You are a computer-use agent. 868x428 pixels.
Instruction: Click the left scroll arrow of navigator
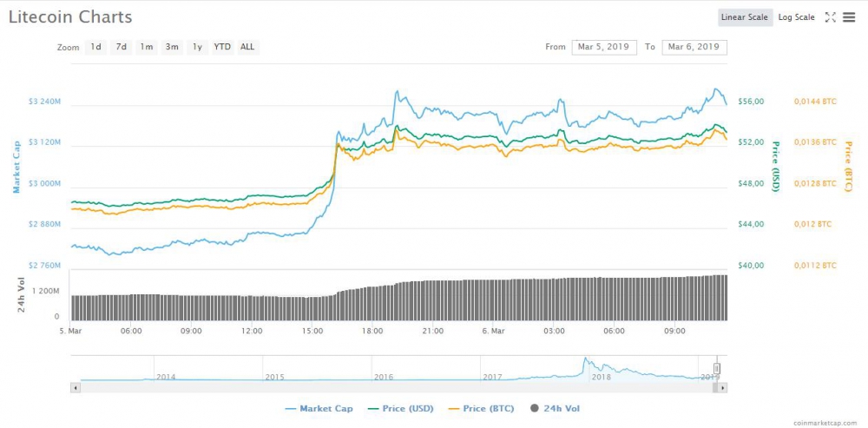[x=76, y=388]
